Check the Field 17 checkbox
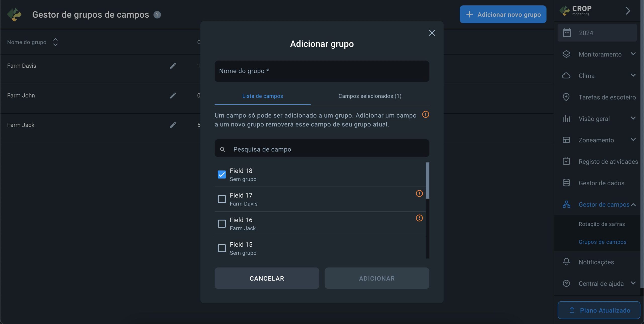644x324 pixels. (x=222, y=199)
